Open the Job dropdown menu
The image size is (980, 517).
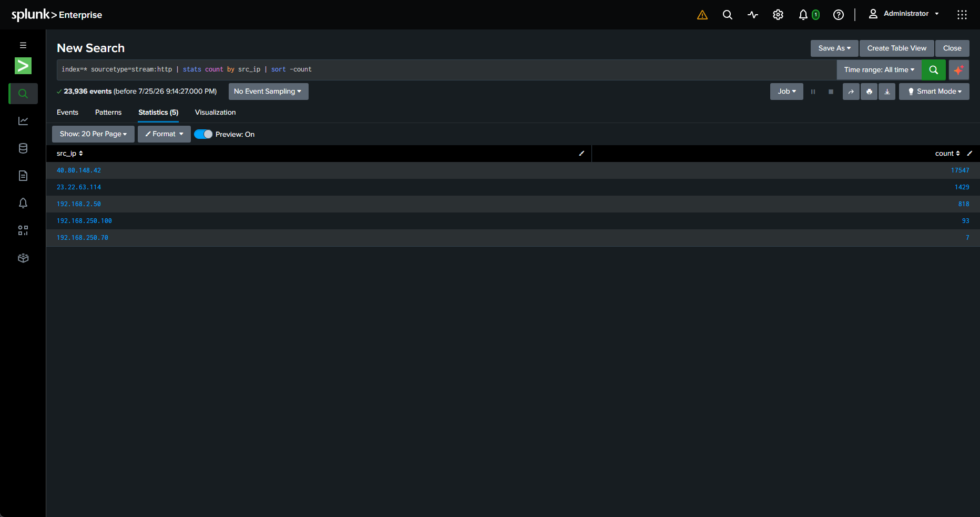tap(787, 92)
